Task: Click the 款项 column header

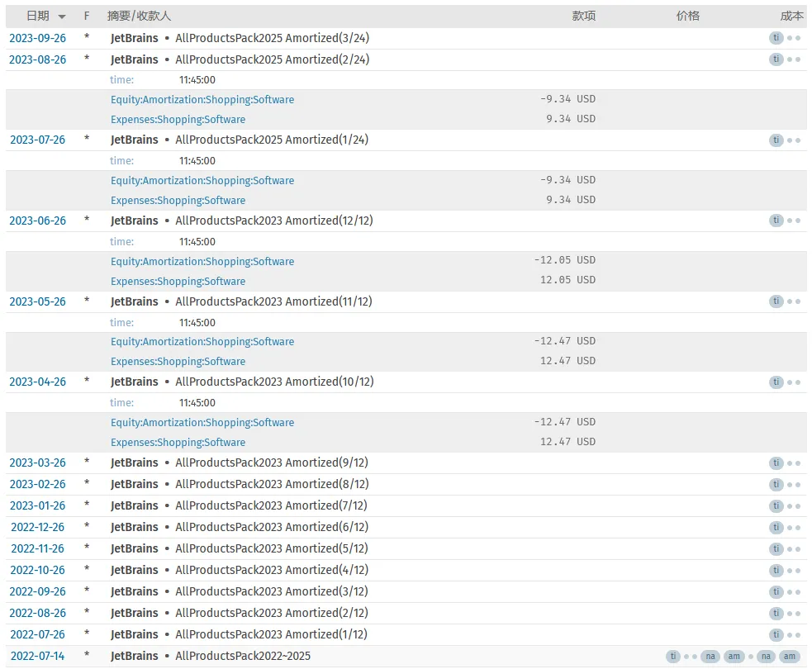Action: coord(584,16)
